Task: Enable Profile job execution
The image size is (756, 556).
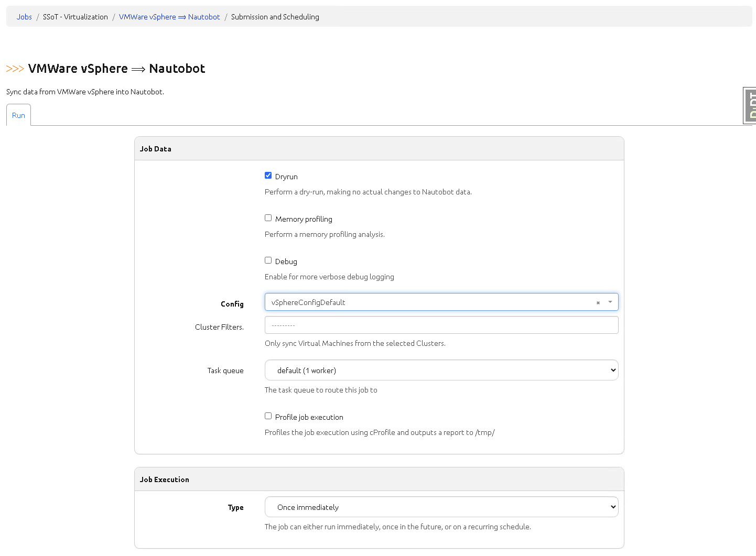Action: pyautogui.click(x=268, y=416)
